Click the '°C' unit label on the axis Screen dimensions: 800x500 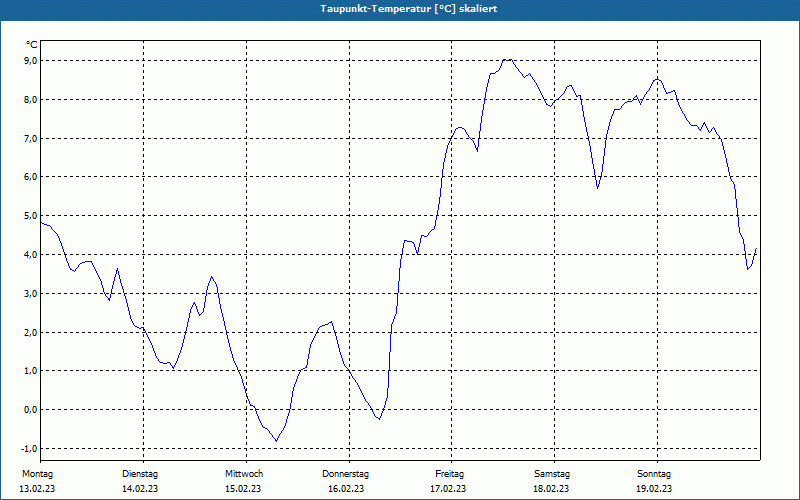(32, 45)
